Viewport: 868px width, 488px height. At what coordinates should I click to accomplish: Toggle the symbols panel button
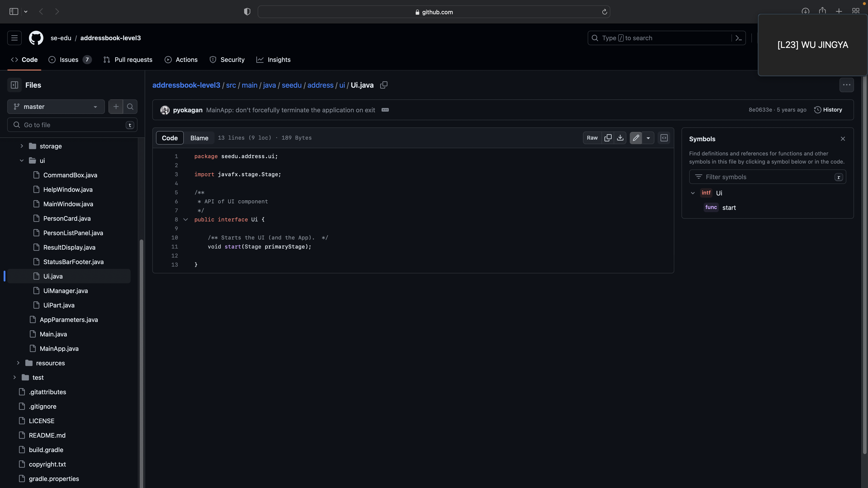click(x=664, y=138)
